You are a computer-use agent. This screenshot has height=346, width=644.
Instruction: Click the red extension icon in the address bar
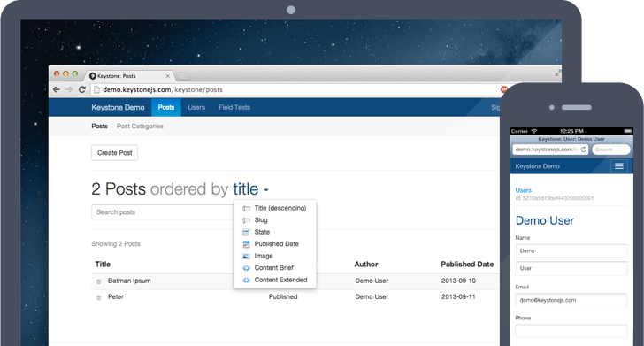click(x=503, y=89)
